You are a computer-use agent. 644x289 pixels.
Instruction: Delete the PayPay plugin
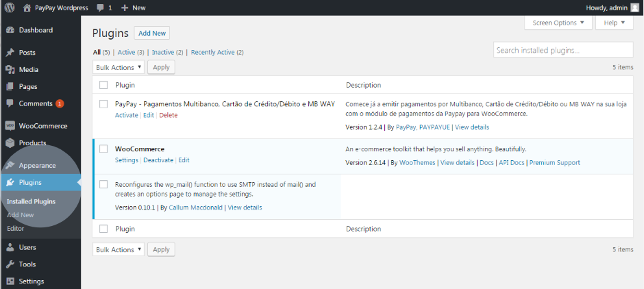point(169,115)
